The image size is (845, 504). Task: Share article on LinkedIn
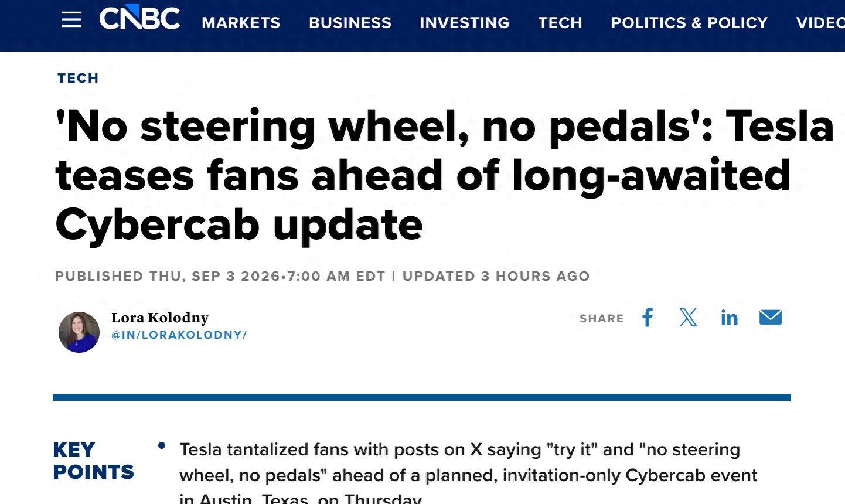[x=729, y=318]
